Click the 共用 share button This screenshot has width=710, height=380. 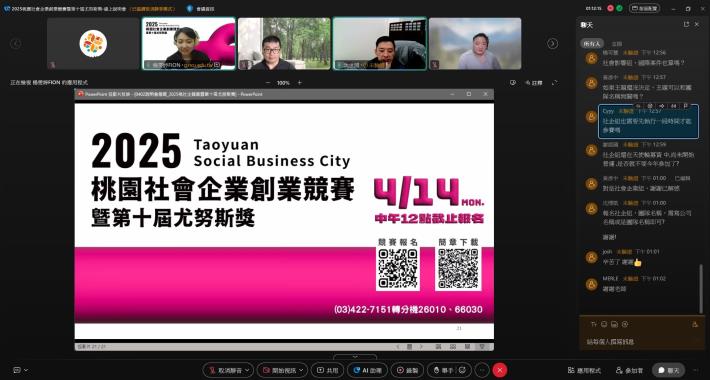[327, 370]
